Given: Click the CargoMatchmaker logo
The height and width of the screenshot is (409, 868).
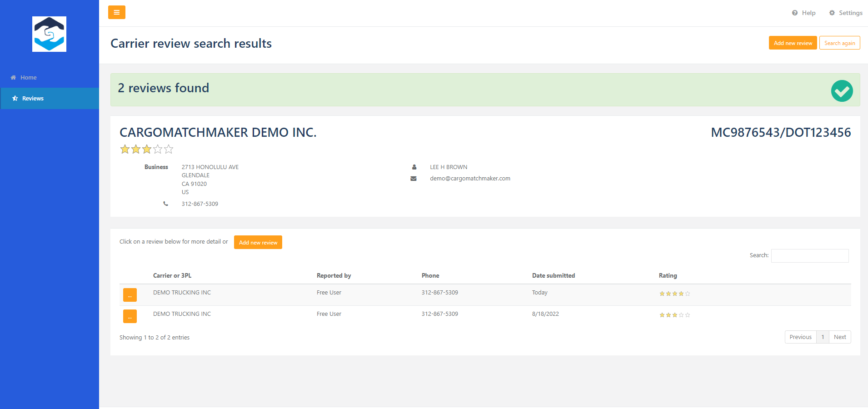Looking at the screenshot, I should 49,34.
